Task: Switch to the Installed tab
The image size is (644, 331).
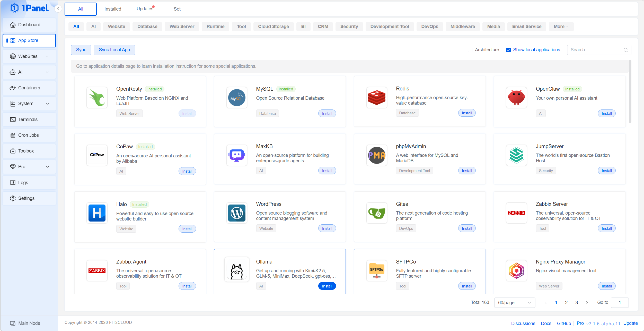Action: coord(113,9)
